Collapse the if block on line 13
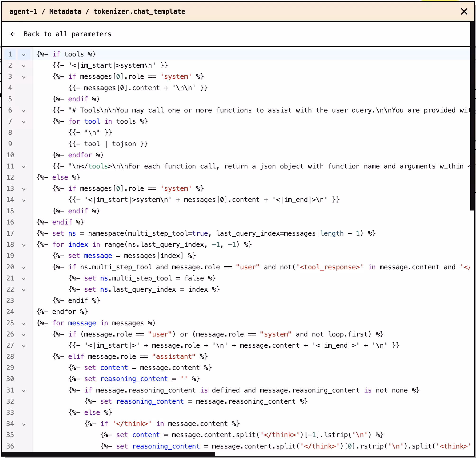Screen dimensions: 476x458 [x=23, y=189]
